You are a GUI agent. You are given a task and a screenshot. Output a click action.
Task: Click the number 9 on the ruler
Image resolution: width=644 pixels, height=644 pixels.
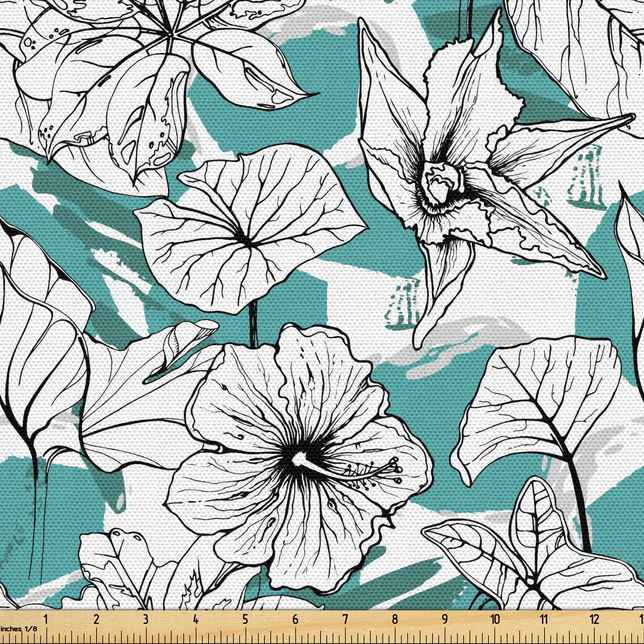[x=445, y=619]
